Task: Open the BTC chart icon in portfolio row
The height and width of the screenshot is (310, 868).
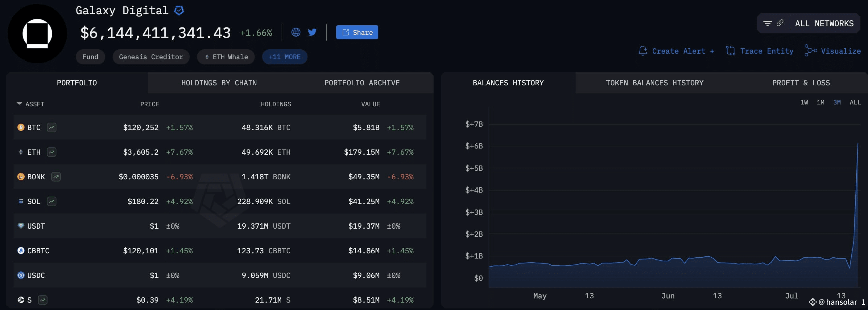Action: point(52,128)
